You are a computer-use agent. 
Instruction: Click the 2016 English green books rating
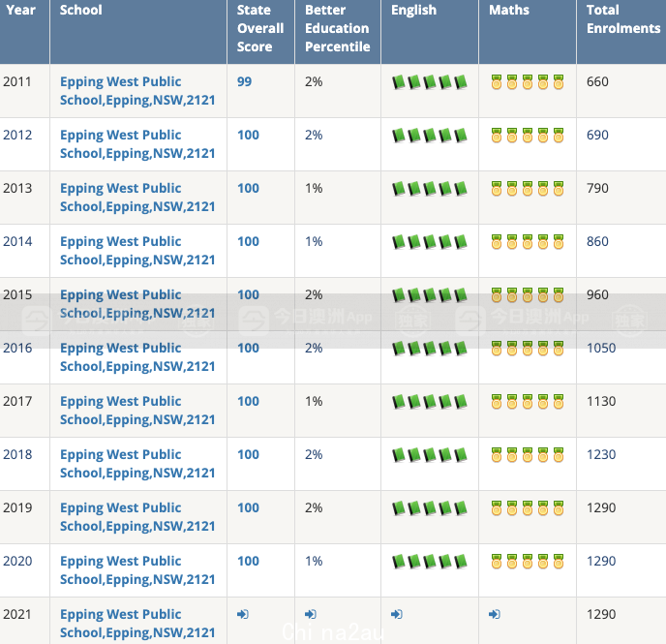(430, 349)
